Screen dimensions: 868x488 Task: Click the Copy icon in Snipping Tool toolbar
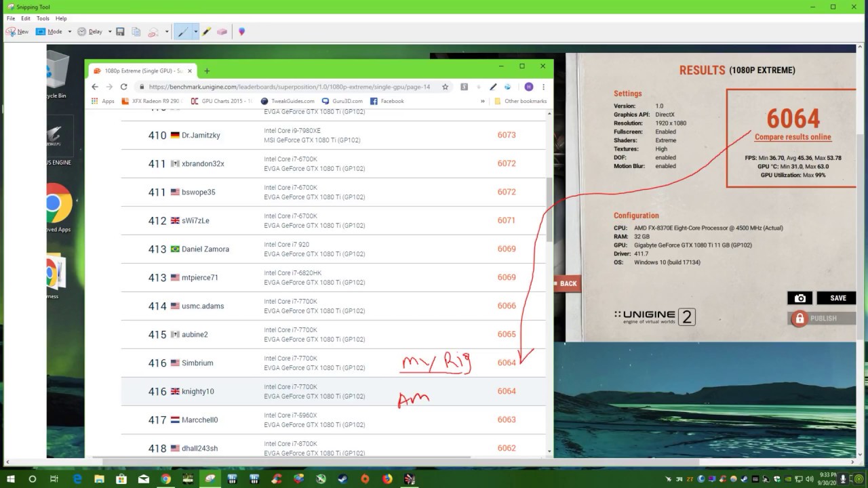(x=136, y=32)
